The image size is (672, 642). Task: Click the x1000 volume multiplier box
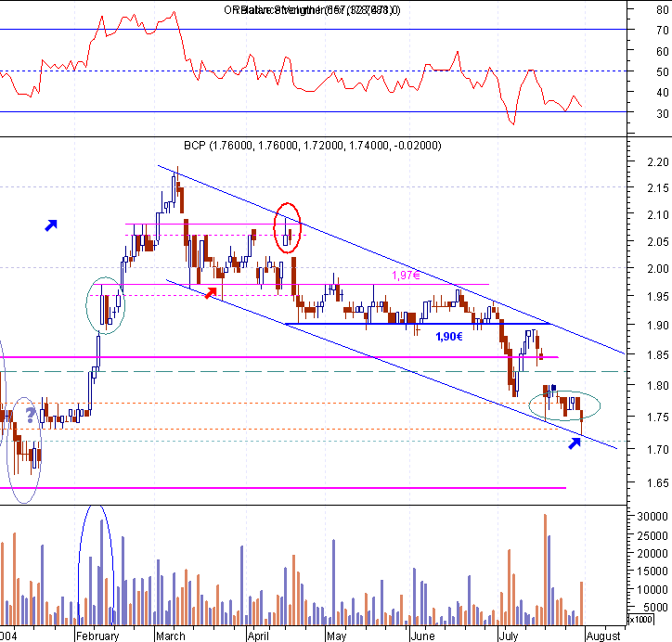(640, 620)
